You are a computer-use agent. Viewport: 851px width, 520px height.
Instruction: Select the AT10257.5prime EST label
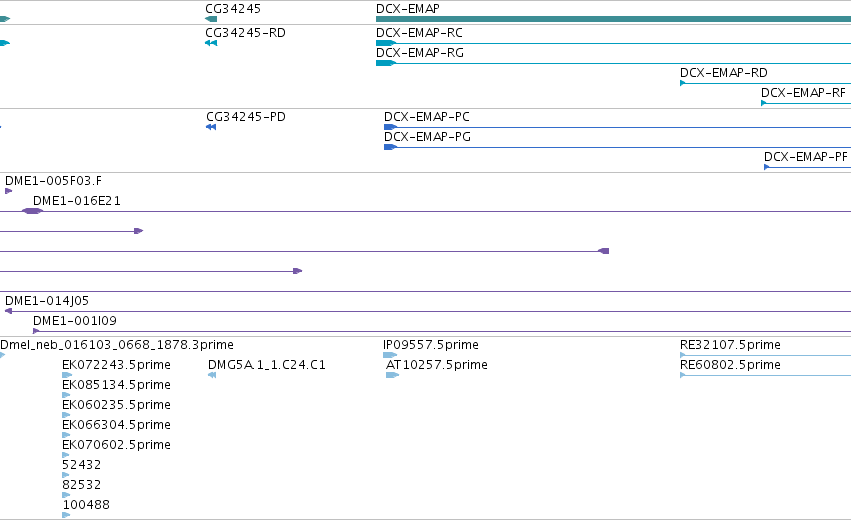point(436,365)
